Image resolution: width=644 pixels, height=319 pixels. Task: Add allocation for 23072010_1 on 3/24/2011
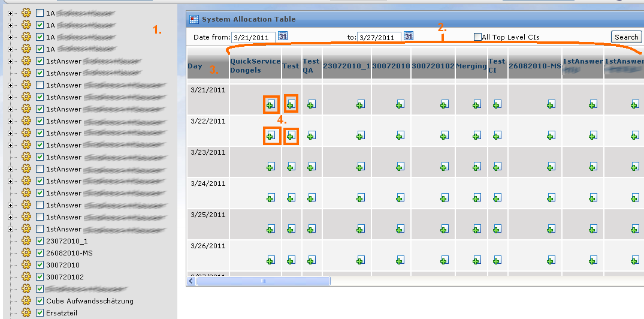click(361, 198)
